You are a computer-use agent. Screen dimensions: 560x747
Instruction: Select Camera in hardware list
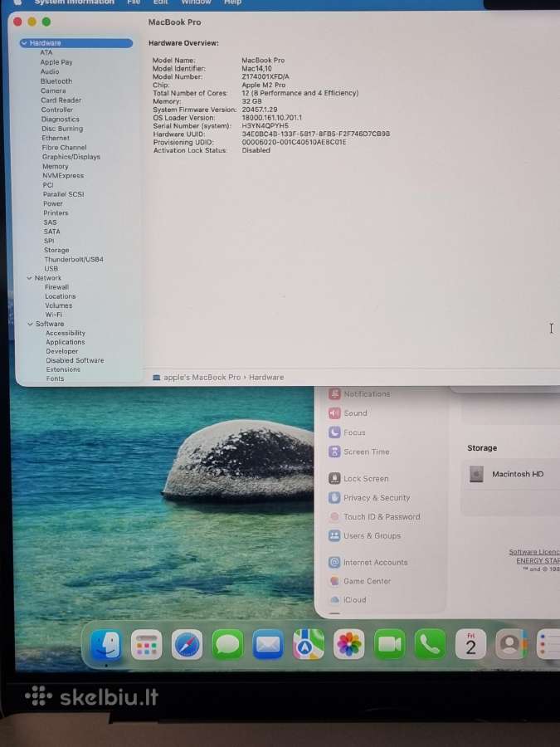coord(53,90)
